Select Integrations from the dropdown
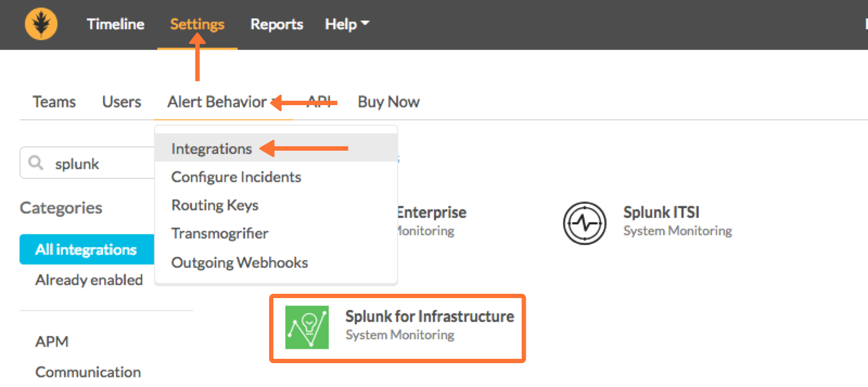868x387 pixels. click(276, 148)
